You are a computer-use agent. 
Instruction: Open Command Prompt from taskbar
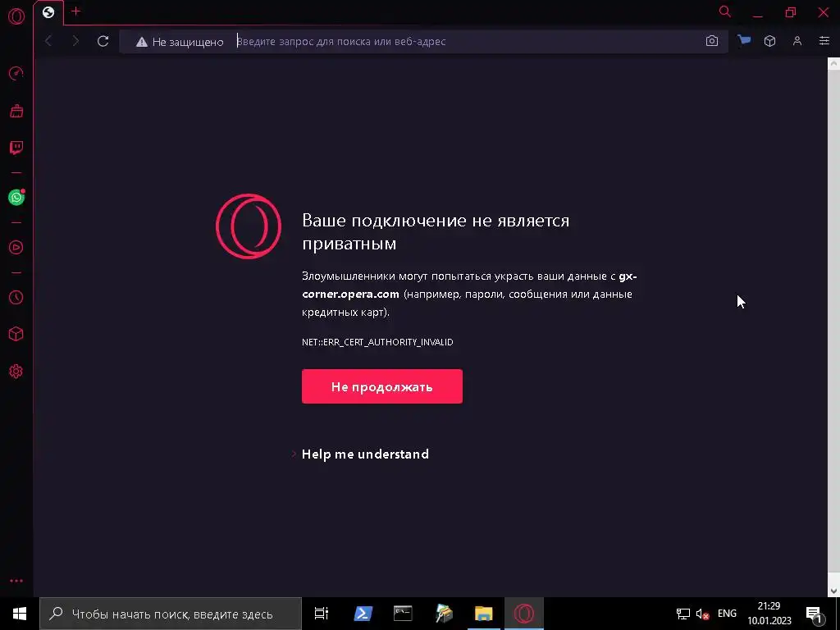coord(403,614)
